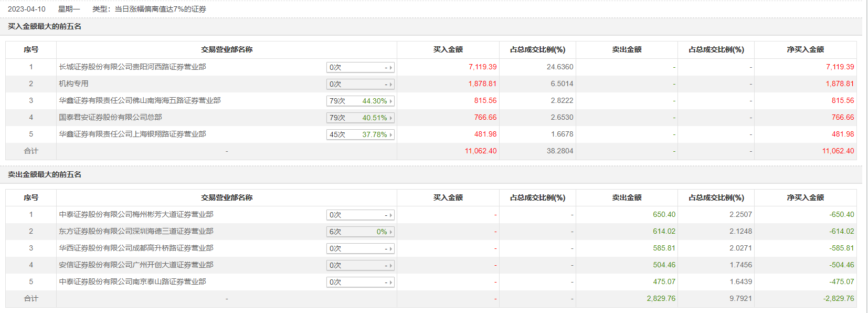The image size is (868, 313).
Task: Click the arrow icon beside 中泰证券南京泰山路
Action: 391,283
